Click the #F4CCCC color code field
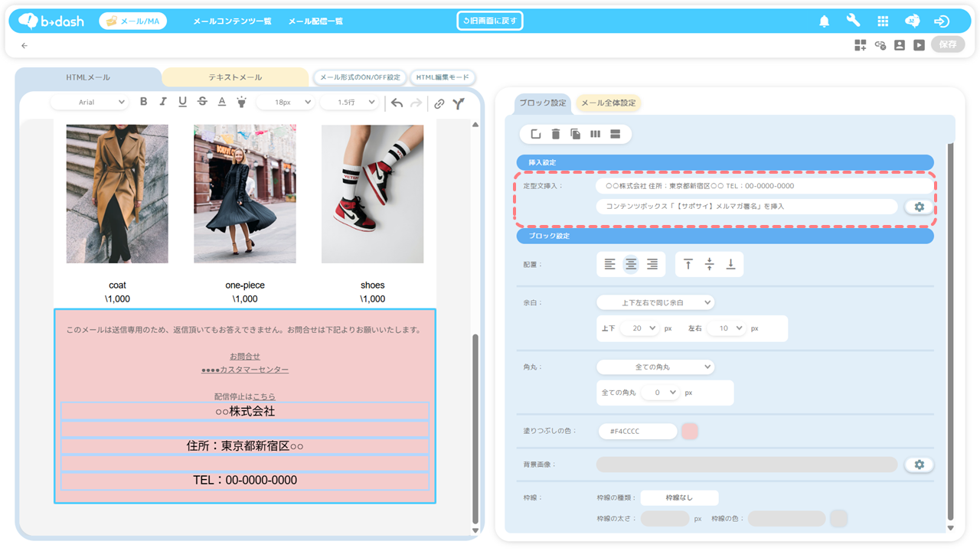Screen dimensions: 980x551 [x=637, y=432]
